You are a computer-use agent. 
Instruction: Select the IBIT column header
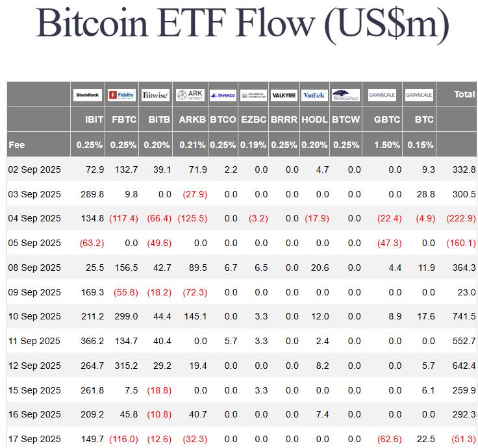pyautogui.click(x=94, y=119)
